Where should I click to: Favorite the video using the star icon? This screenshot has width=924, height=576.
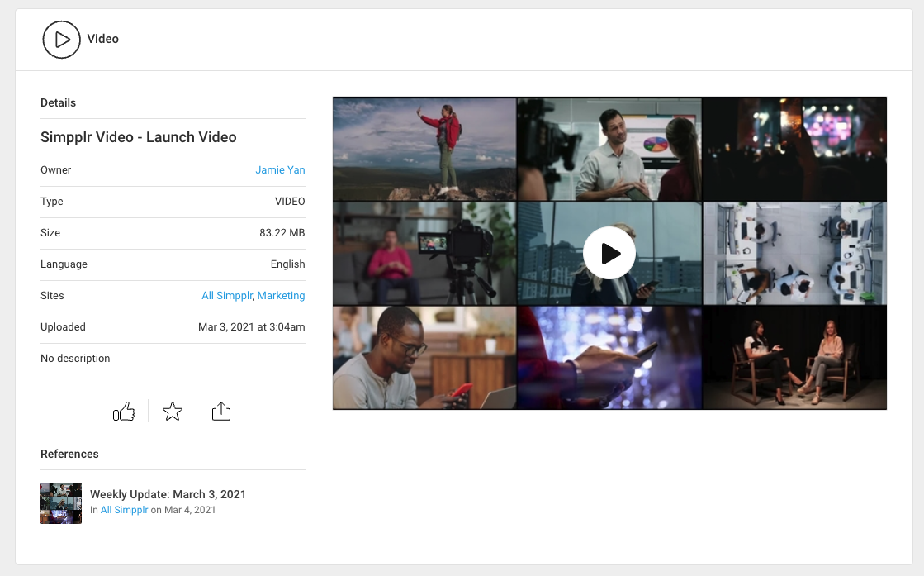[x=173, y=412]
